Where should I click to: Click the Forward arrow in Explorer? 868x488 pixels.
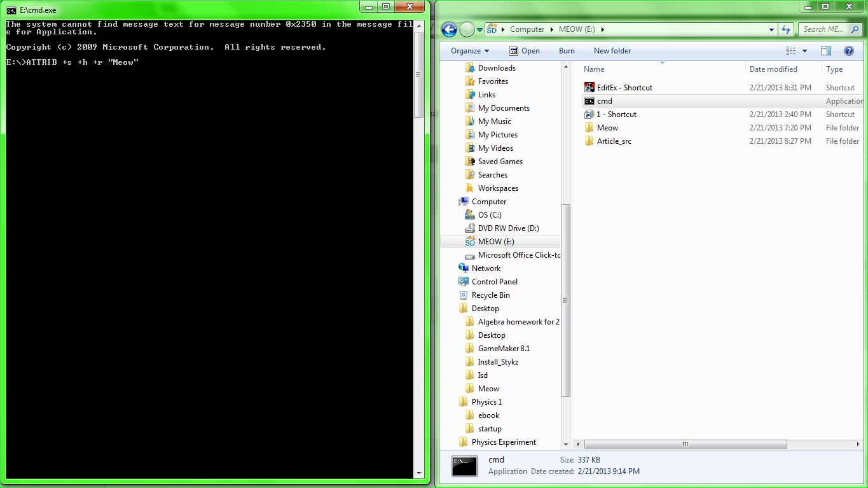[467, 29]
